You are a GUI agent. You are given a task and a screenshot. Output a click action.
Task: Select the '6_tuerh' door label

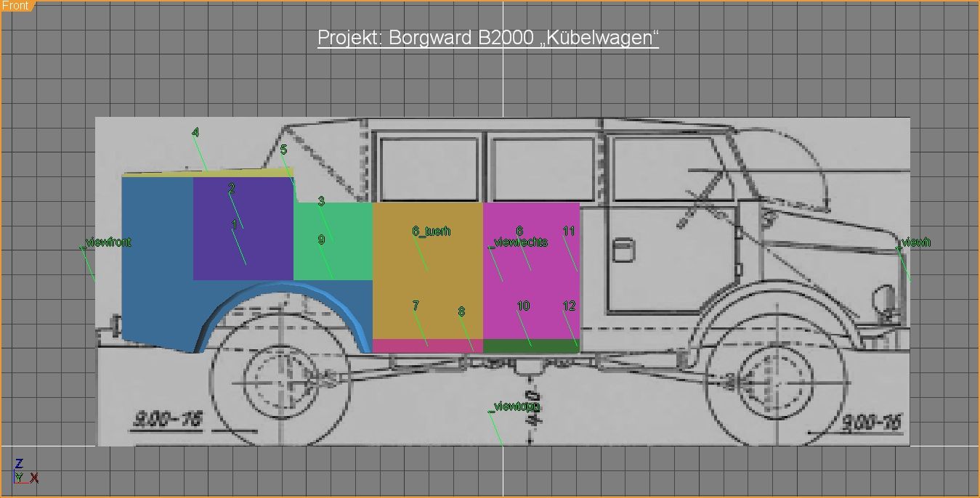coord(432,232)
